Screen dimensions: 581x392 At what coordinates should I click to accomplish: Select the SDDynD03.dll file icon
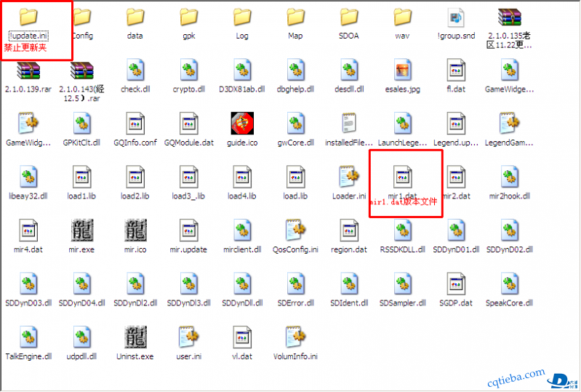coord(28,284)
